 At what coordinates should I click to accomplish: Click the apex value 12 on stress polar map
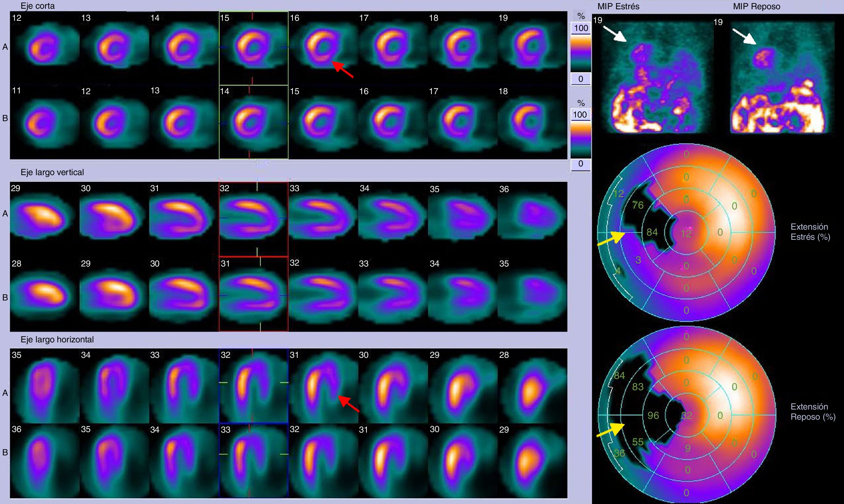(x=686, y=233)
